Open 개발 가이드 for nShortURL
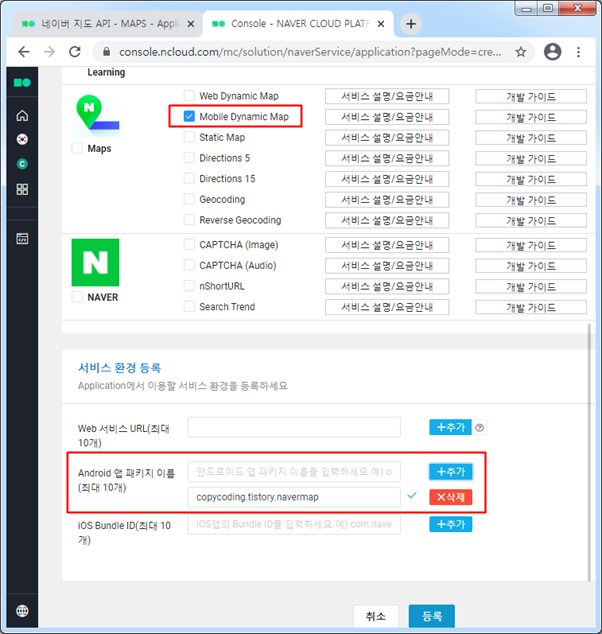 coord(531,287)
